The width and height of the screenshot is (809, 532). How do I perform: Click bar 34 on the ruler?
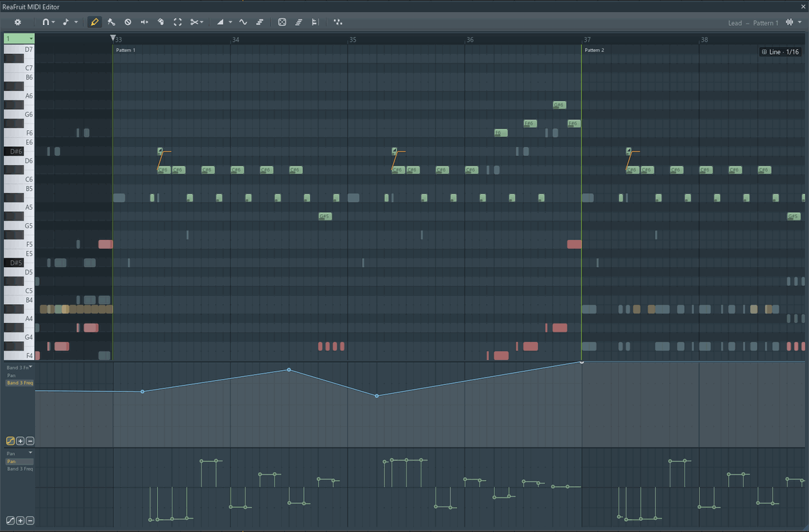pos(235,40)
